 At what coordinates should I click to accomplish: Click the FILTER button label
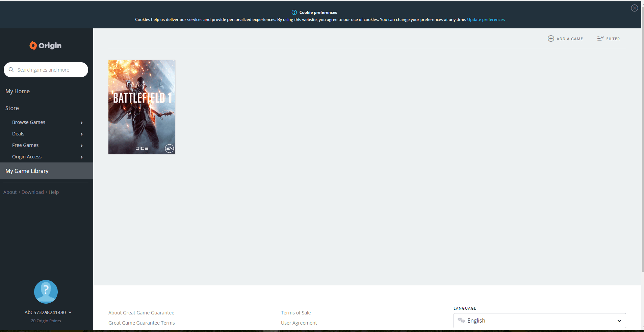[613, 39]
